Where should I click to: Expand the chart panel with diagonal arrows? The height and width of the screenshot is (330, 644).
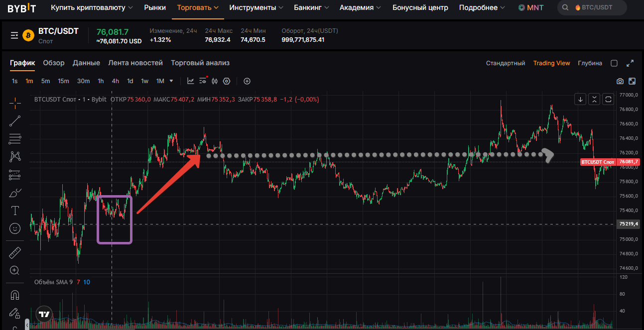click(x=631, y=63)
